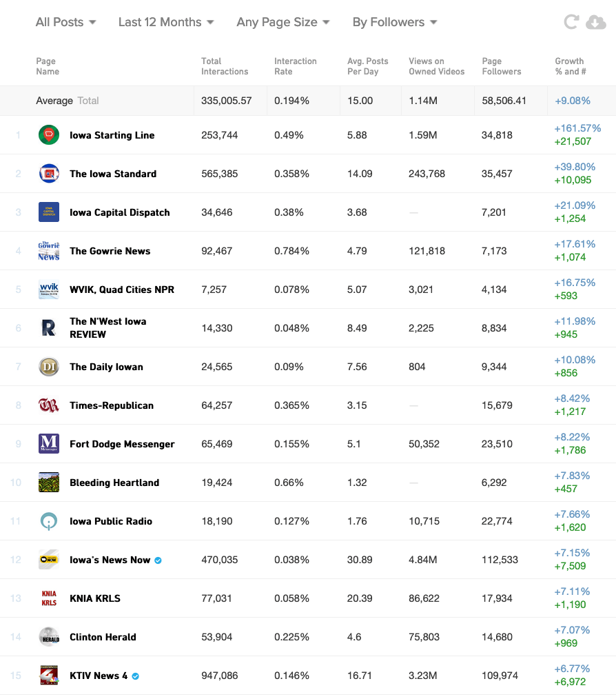Click the KTIV News 4 logo
616x699 pixels.
49,676
